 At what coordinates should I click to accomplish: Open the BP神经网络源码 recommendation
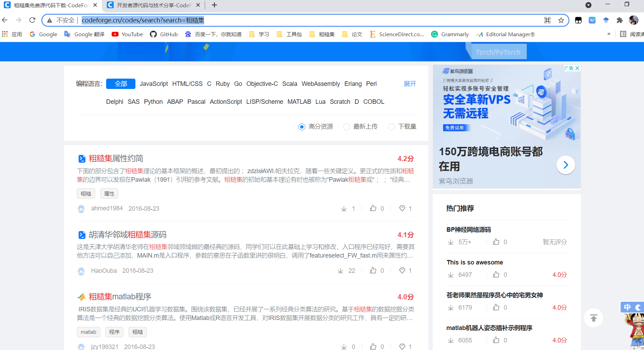coord(469,229)
